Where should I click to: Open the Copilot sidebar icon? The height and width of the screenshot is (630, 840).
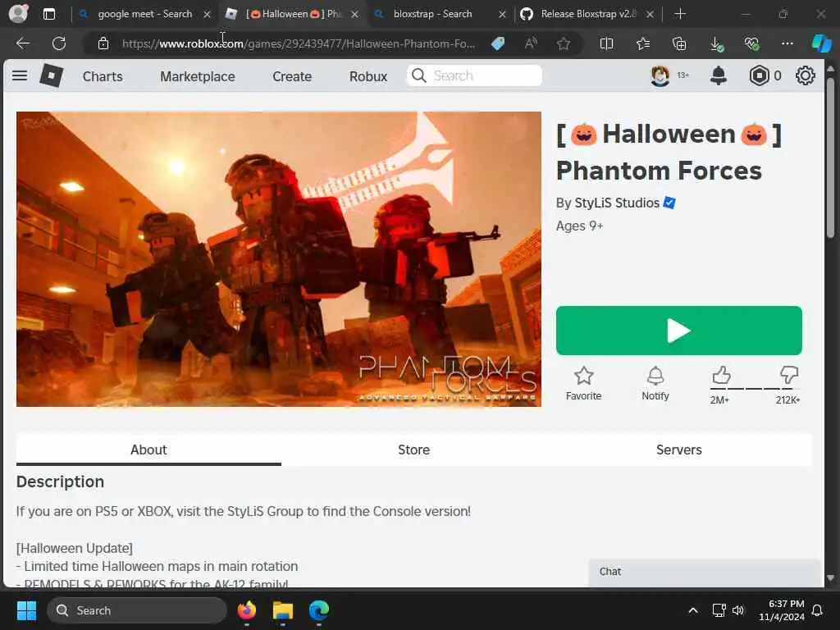click(x=821, y=43)
